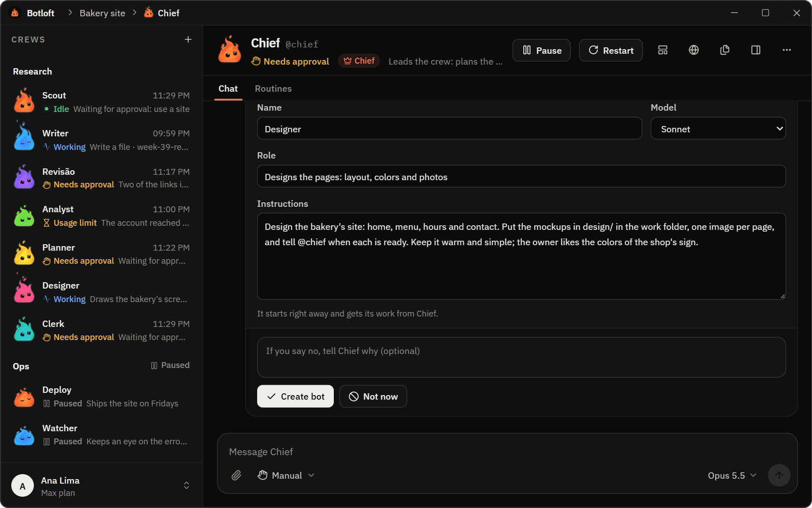Viewport: 812px width, 508px height.
Task: Decline with the Not now button
Action: point(374,396)
